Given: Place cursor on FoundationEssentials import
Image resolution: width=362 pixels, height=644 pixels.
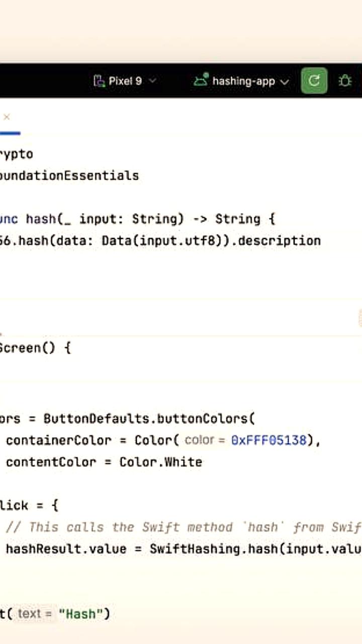Looking at the screenshot, I should pyautogui.click(x=69, y=176).
